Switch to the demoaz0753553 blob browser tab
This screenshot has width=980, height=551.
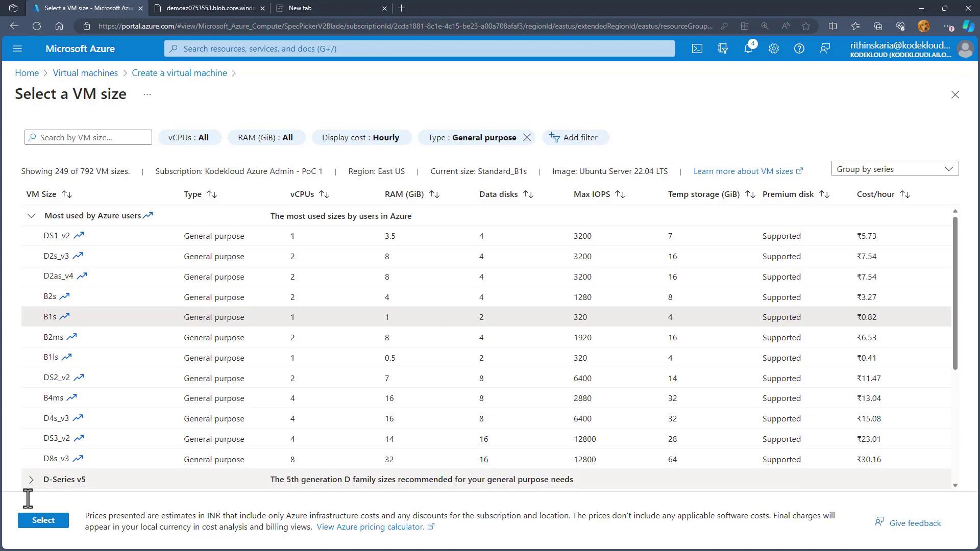pos(210,8)
